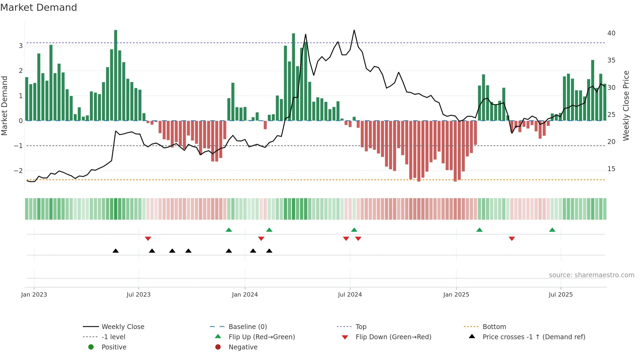Toggle the Baseline (0) legend item
The width and height of the screenshot is (644, 362).
(238, 327)
